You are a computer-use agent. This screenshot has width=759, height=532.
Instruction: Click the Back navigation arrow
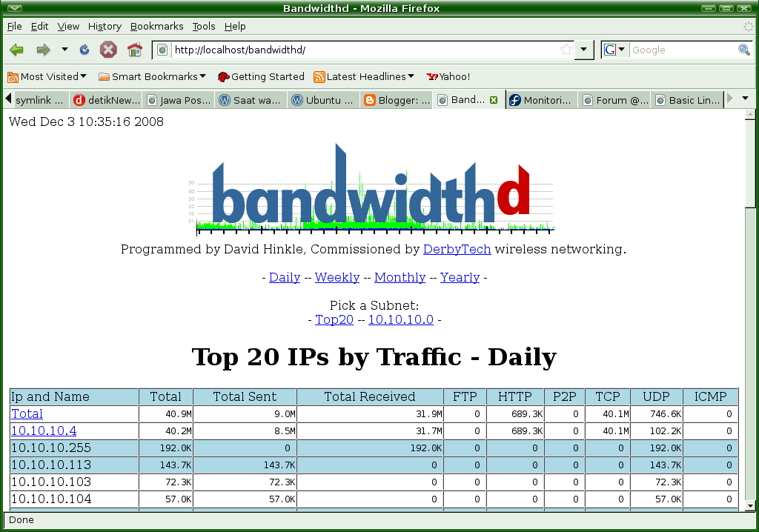(x=16, y=50)
